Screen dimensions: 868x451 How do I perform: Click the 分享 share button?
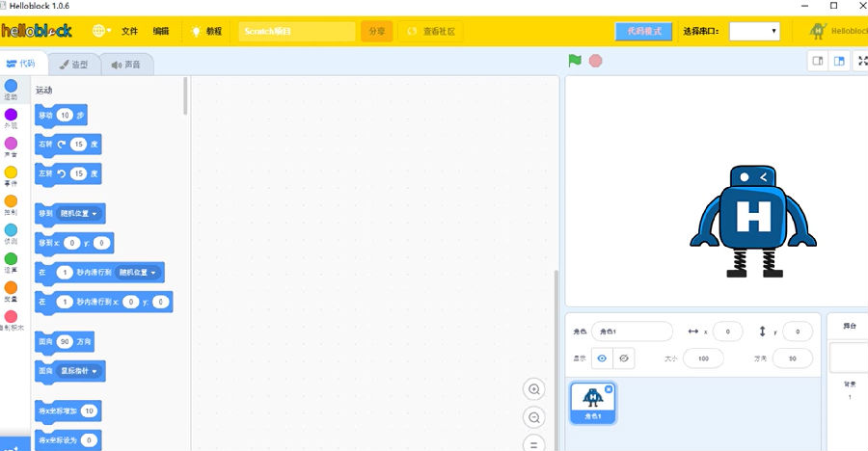click(x=377, y=31)
